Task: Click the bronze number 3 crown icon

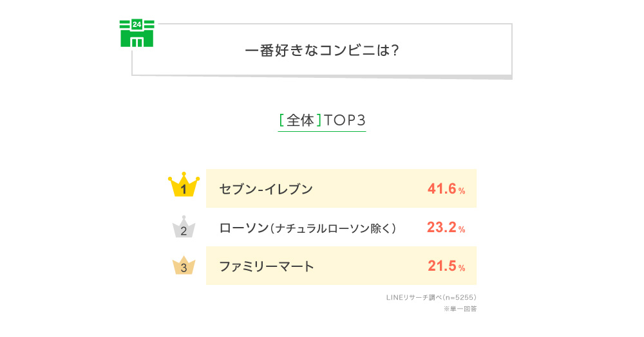Action: click(x=184, y=265)
